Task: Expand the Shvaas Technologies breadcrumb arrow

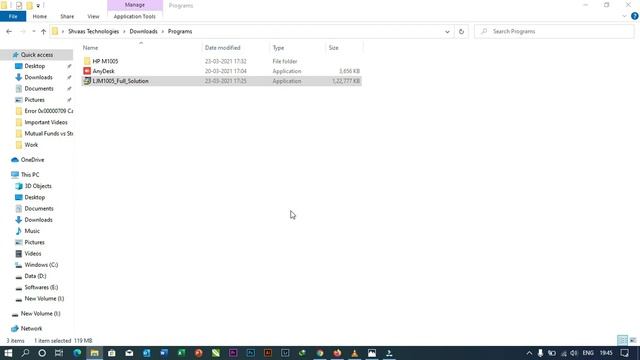Action: 124,31
